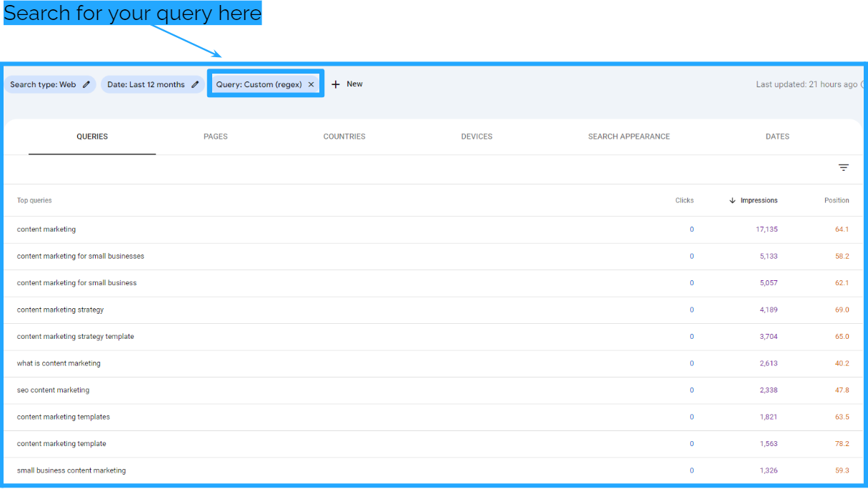Click the plus icon to add filter
Screen dimensions: 868x489
point(336,84)
